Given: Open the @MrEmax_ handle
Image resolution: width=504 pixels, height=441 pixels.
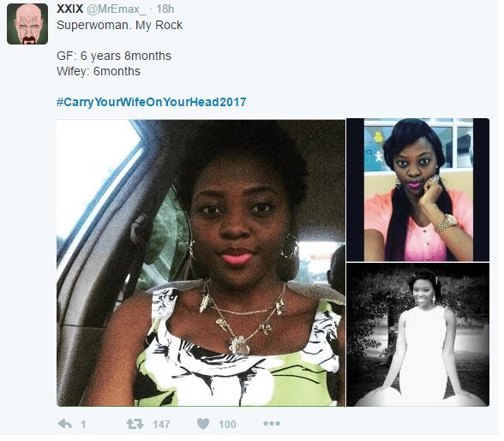Looking at the screenshot, I should click(x=117, y=9).
